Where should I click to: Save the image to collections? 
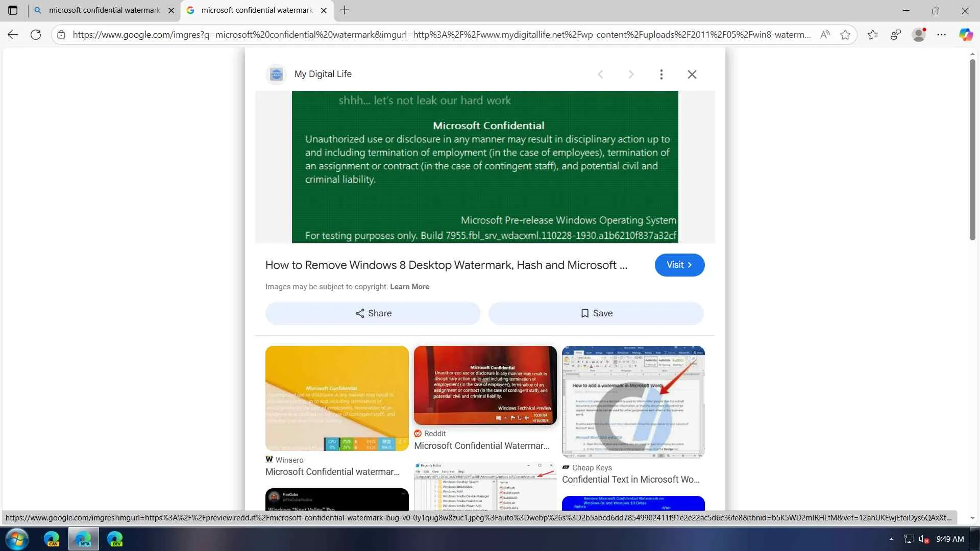click(x=596, y=313)
